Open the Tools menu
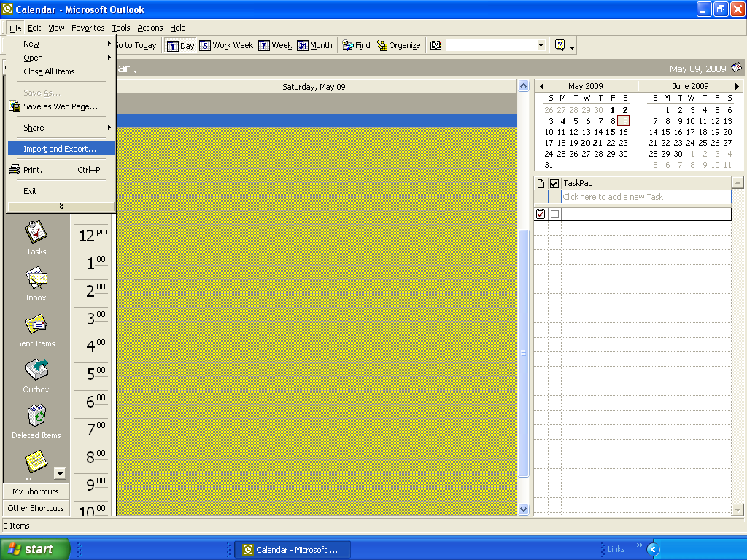 pos(121,28)
